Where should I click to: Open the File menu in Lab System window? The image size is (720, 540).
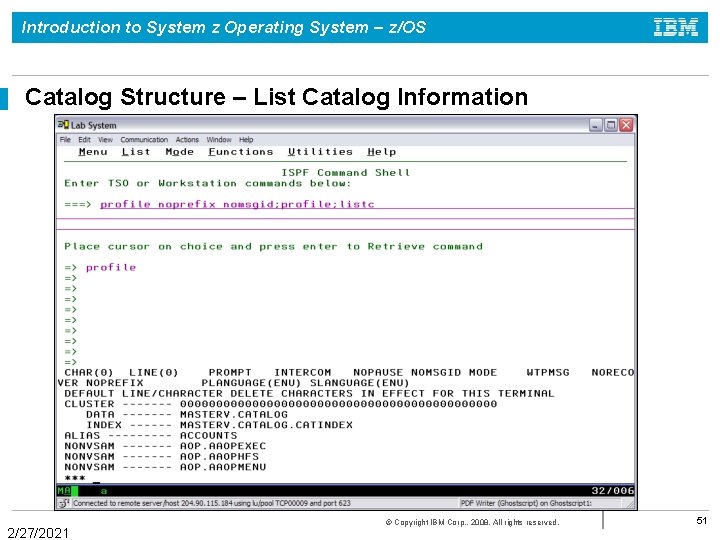(65, 140)
